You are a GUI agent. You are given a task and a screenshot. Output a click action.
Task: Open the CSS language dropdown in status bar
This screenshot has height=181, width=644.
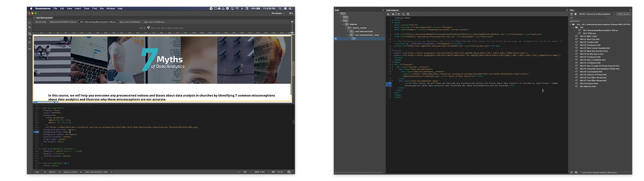(247, 172)
